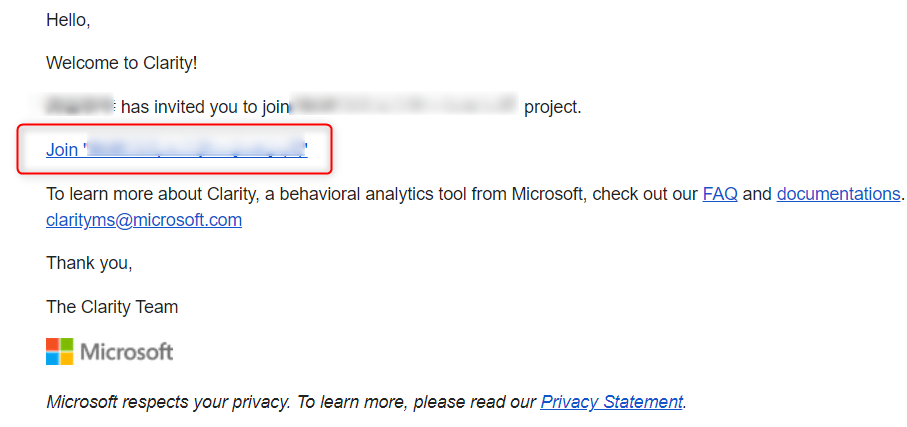Click "has invited you to join" text
Image resolution: width=907 pixels, height=427 pixels.
[205, 107]
